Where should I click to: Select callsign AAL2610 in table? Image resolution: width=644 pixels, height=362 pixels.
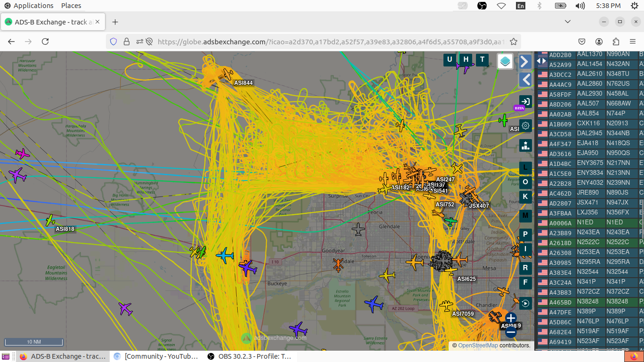(x=589, y=74)
